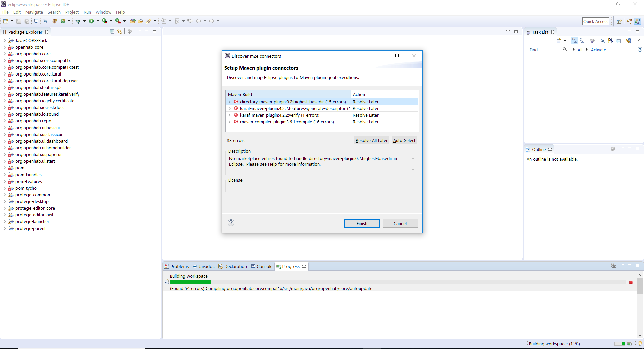Screen dimensions: 644x349
Task: Click the Save All toolbar icon
Action: [26, 21]
